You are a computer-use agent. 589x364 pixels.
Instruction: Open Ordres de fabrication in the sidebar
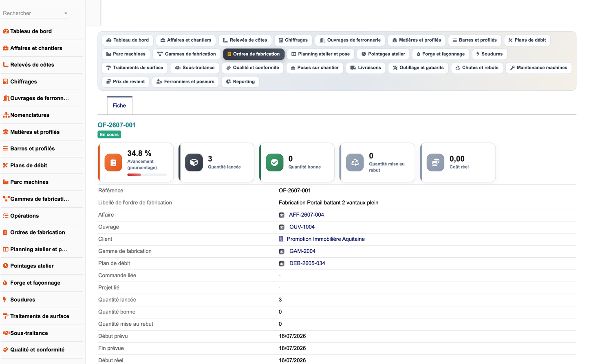click(38, 232)
